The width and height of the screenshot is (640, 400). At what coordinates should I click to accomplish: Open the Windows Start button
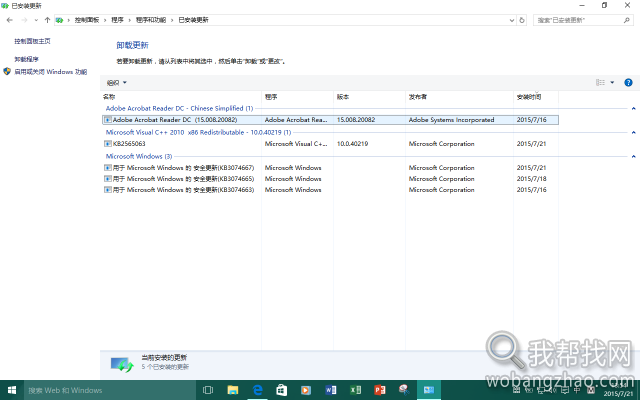coord(12,390)
